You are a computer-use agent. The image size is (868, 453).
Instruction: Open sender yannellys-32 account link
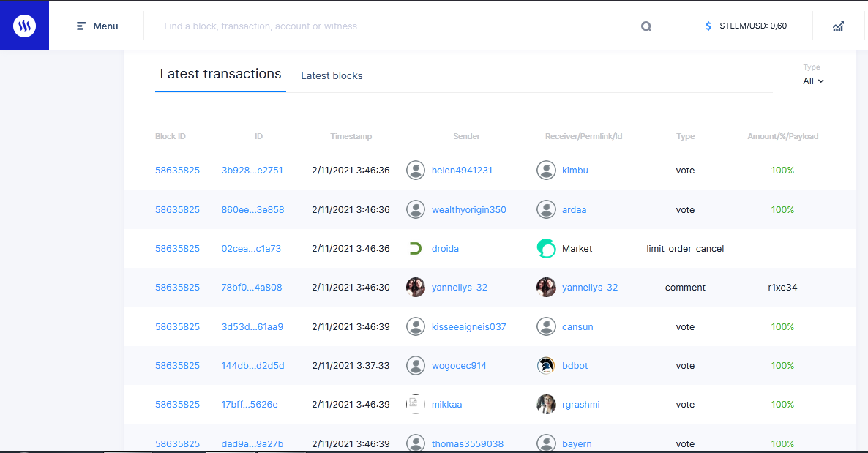tap(460, 288)
